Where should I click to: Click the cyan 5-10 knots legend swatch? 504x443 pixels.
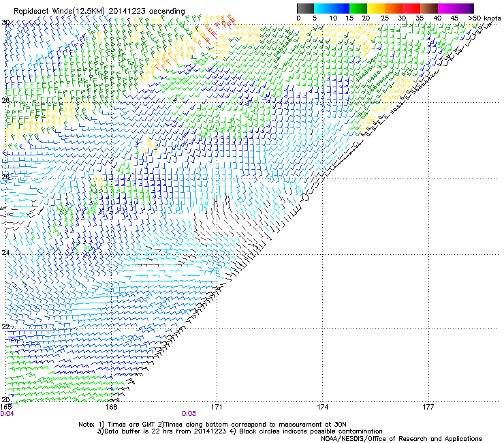coord(323,8)
